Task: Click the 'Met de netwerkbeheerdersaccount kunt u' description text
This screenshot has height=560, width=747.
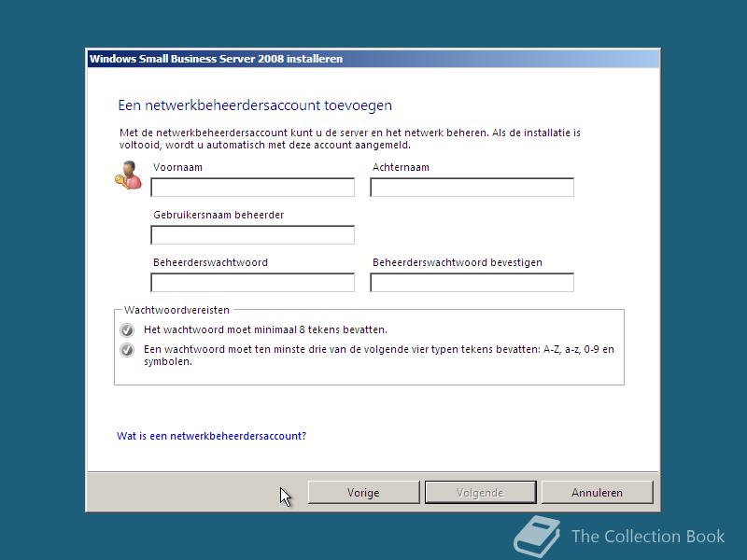Action: point(349,138)
